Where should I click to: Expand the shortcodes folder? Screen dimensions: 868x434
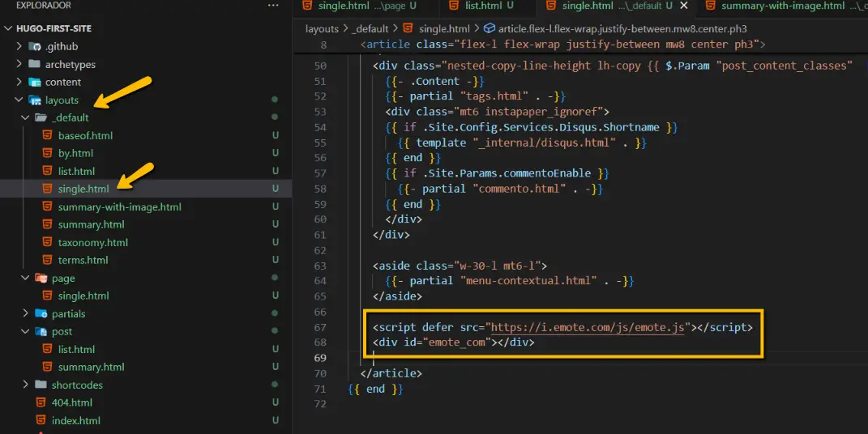pos(25,385)
